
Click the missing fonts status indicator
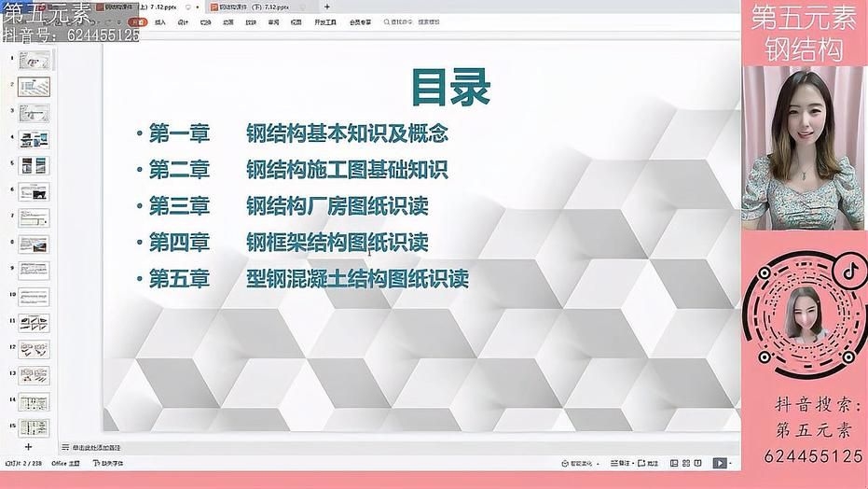click(x=108, y=464)
